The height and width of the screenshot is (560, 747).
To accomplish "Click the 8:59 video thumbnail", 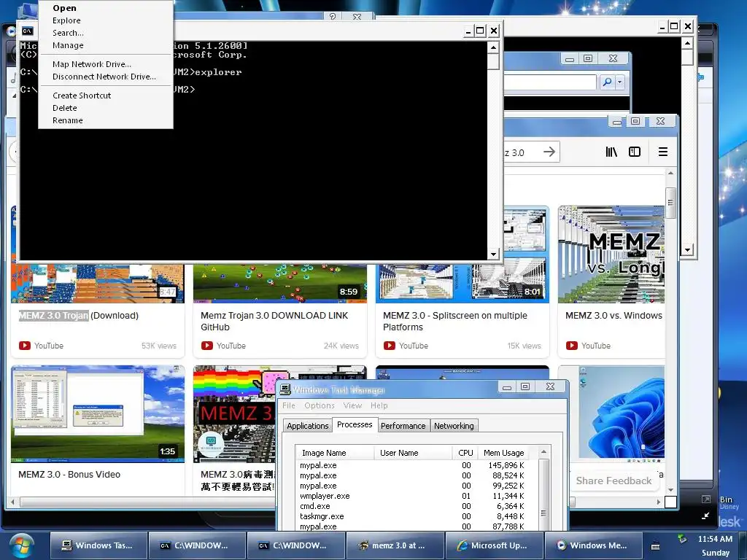I will pos(280,284).
